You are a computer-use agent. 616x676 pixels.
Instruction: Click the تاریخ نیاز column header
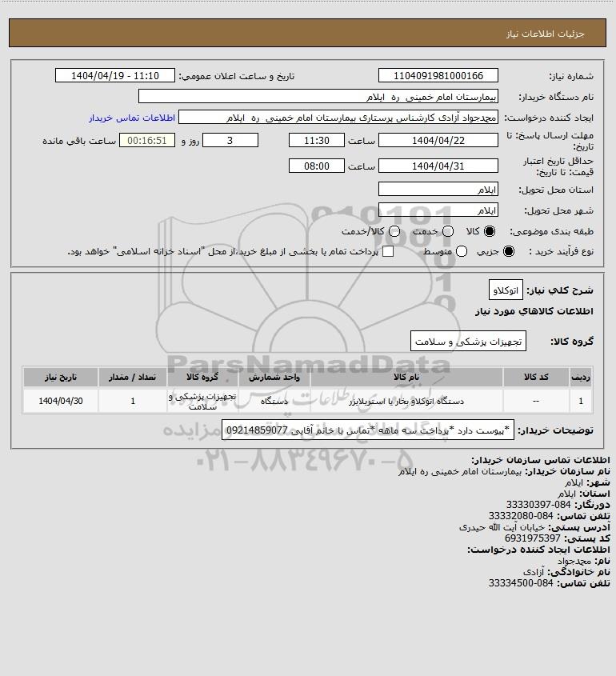pyautogui.click(x=60, y=378)
